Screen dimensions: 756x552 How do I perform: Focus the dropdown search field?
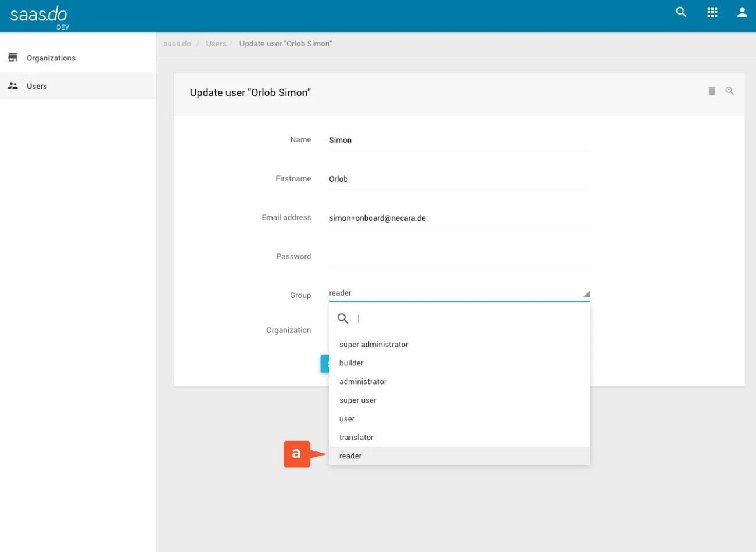point(465,318)
